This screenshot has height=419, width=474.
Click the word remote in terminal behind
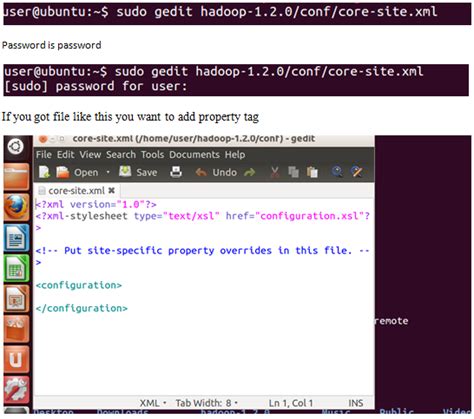[391, 321]
